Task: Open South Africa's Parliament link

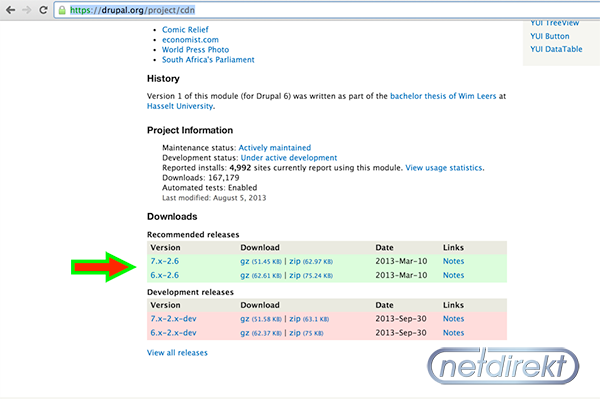Action: click(x=208, y=60)
